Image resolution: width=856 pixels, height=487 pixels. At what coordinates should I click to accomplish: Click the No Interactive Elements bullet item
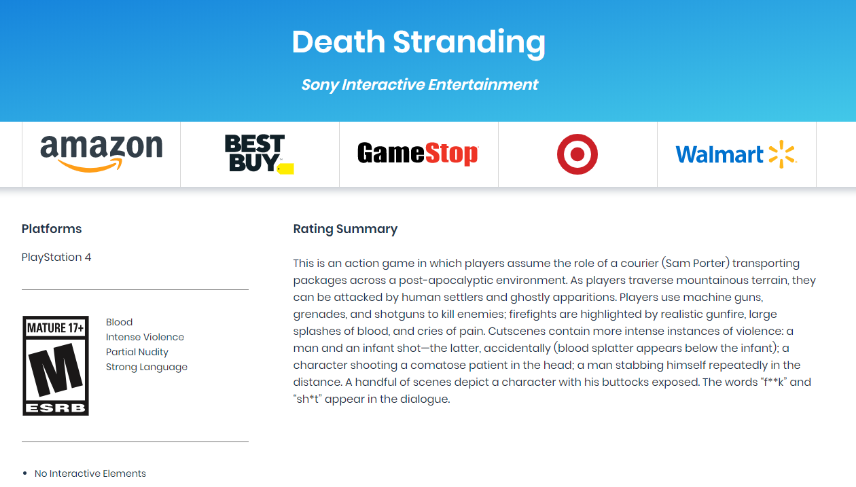click(90, 473)
